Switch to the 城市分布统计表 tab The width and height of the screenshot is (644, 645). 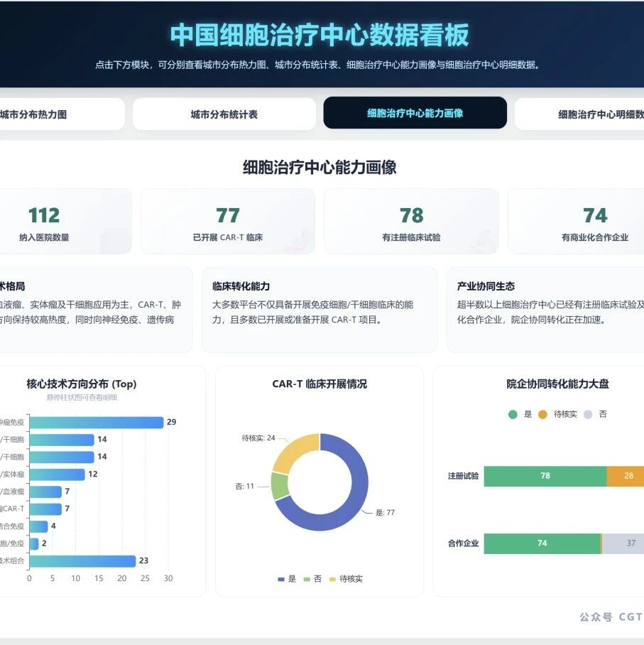(x=224, y=114)
